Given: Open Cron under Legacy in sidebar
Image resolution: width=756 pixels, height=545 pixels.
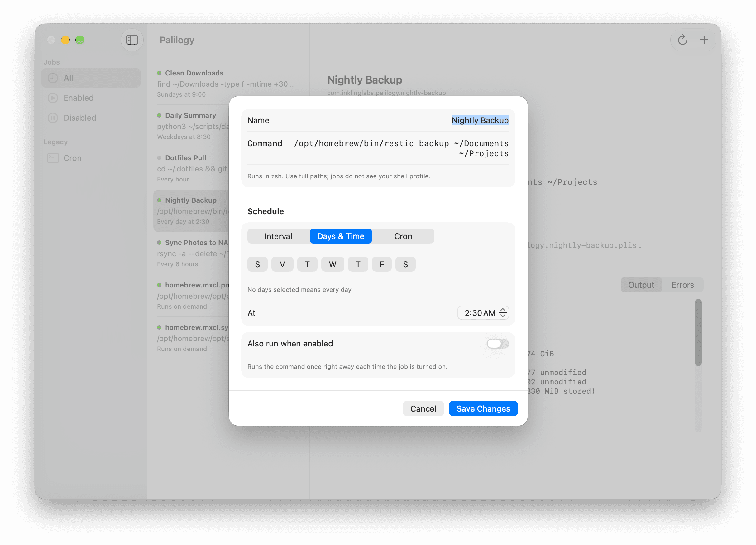Looking at the screenshot, I should [x=91, y=158].
